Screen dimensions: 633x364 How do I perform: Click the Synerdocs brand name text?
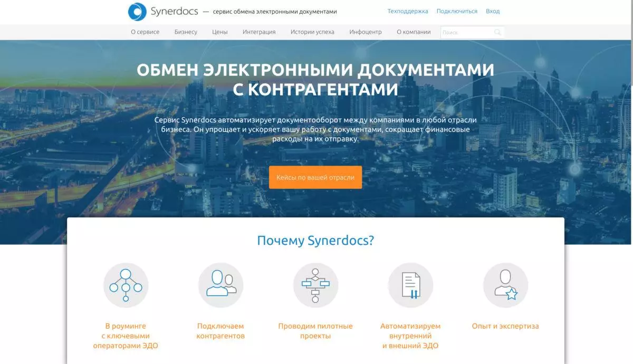(x=174, y=11)
